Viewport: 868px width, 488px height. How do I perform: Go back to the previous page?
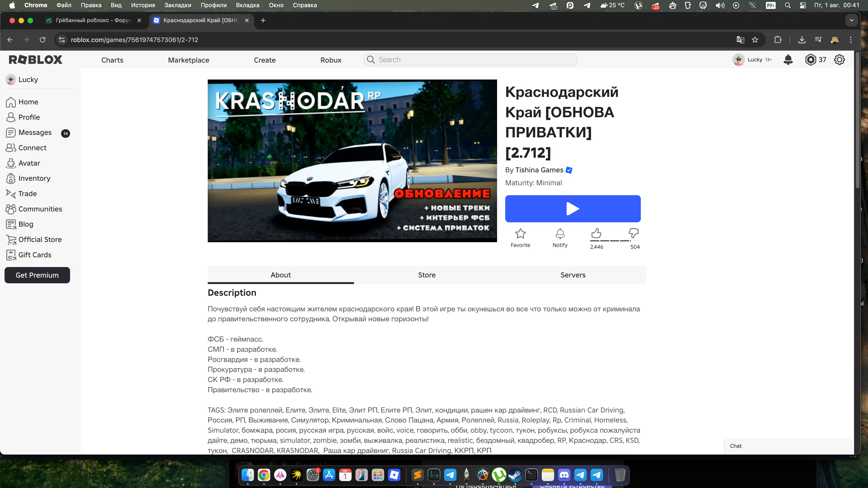(x=10, y=40)
